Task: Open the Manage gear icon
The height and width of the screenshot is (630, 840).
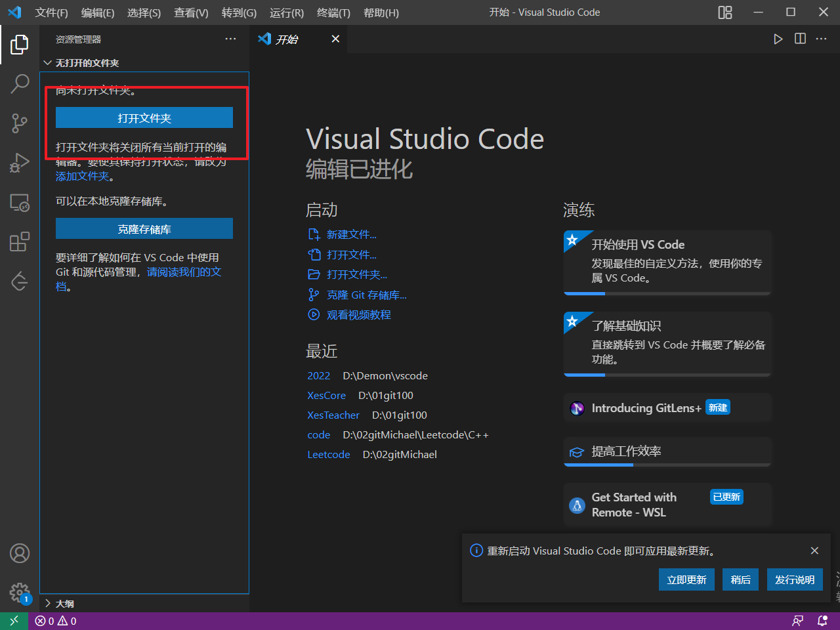Action: tap(20, 593)
